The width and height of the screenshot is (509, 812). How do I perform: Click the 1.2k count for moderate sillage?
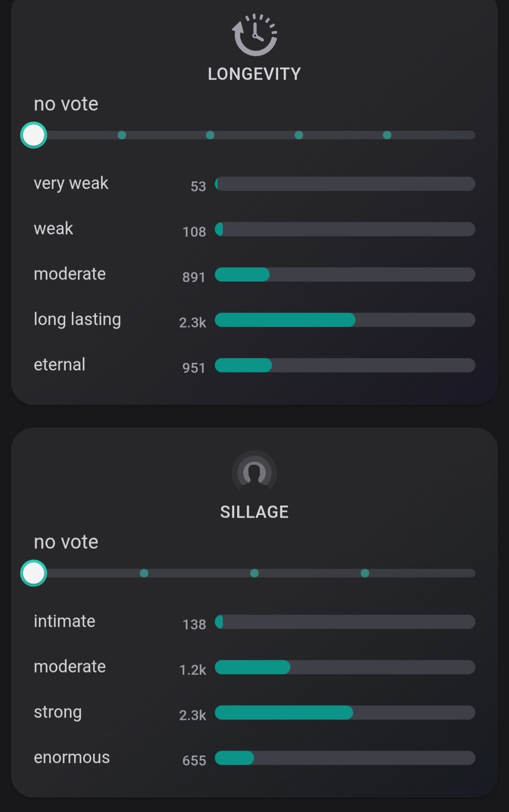192,670
